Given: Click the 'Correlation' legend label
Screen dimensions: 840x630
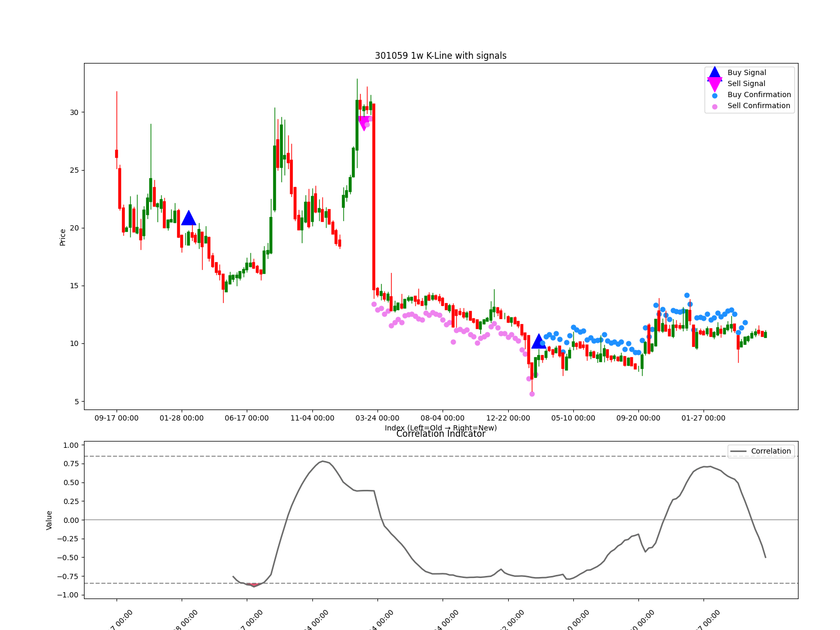Looking at the screenshot, I should tap(771, 451).
